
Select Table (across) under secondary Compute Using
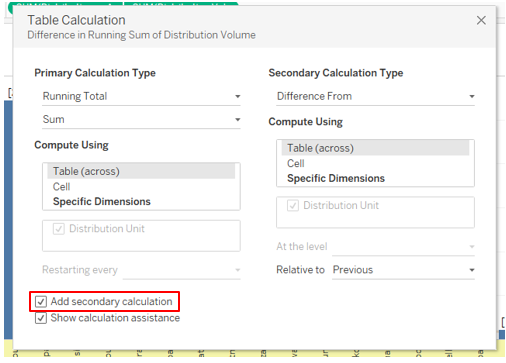click(375, 148)
